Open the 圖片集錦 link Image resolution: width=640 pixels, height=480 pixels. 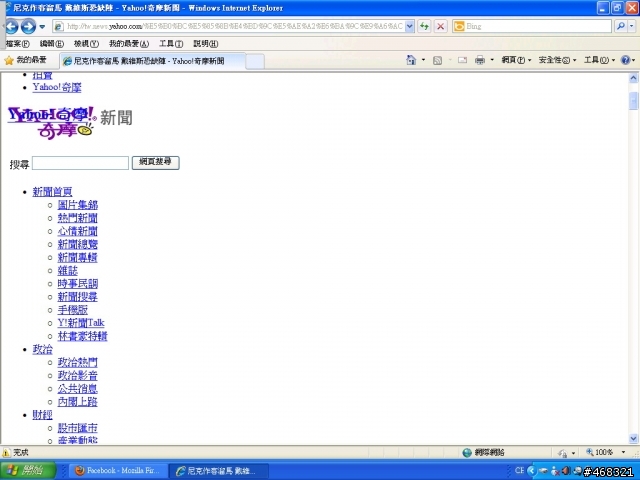pyautogui.click(x=78, y=205)
